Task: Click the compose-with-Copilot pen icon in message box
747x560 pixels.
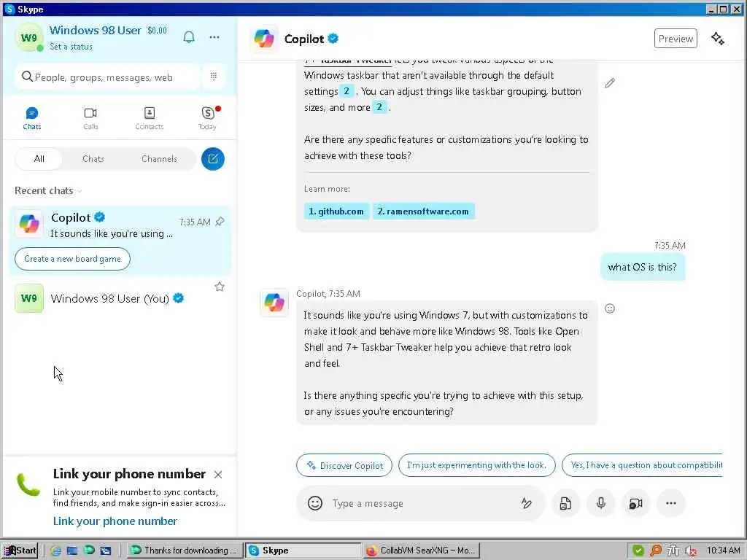Action: [526, 503]
